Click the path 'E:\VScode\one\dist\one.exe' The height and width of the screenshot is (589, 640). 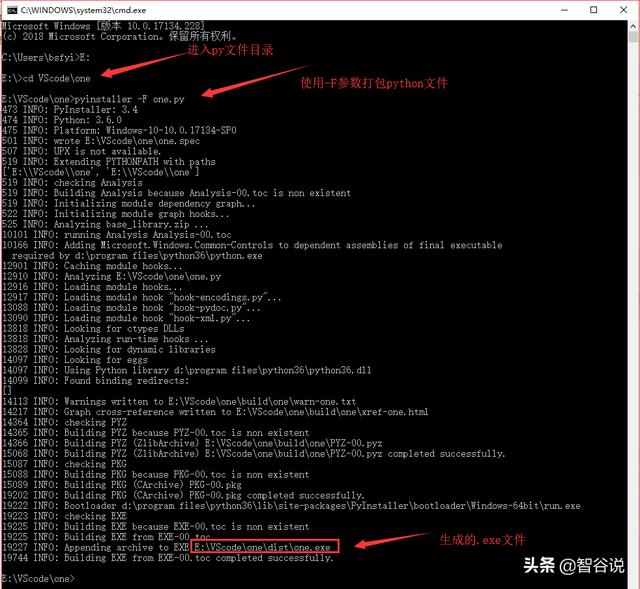tap(262, 547)
